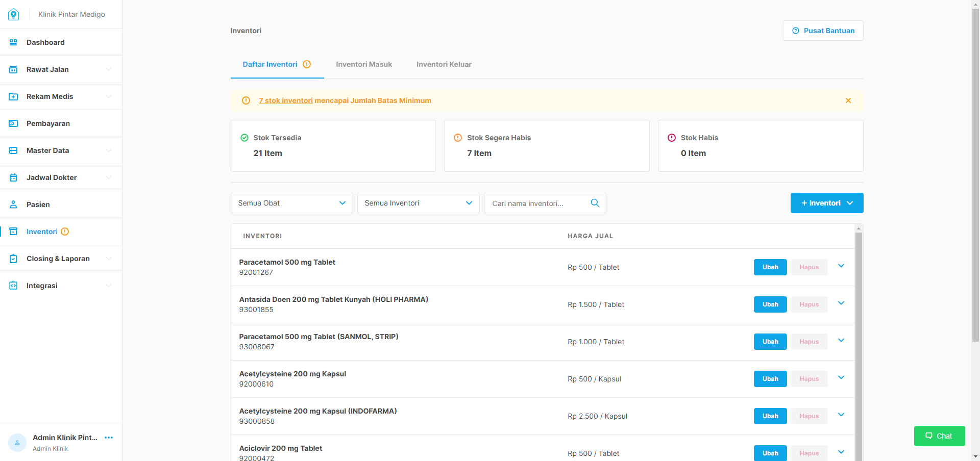This screenshot has height=461, width=980.
Task: Open the Stok Segera Habis 7 Item card
Action: [x=547, y=146]
